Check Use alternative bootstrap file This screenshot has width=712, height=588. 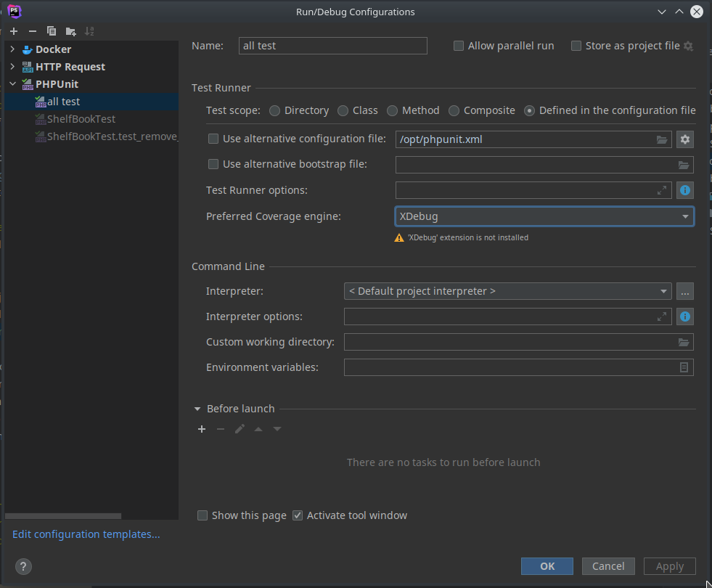pyautogui.click(x=213, y=164)
